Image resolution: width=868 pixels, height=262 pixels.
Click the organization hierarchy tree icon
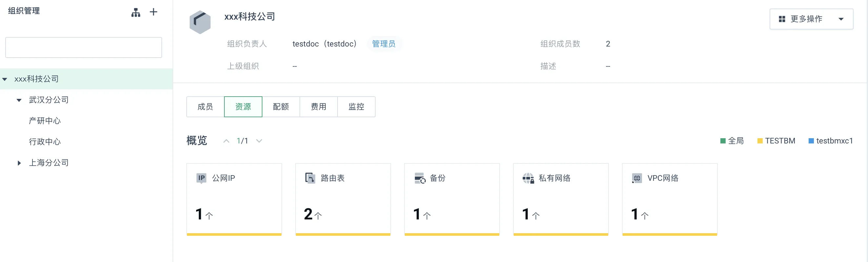coord(136,12)
